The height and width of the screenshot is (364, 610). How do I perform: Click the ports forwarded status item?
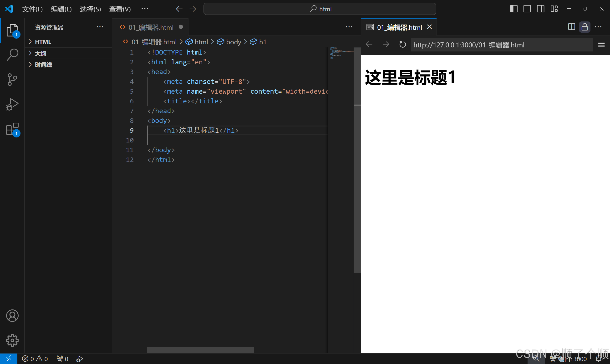[62, 359]
